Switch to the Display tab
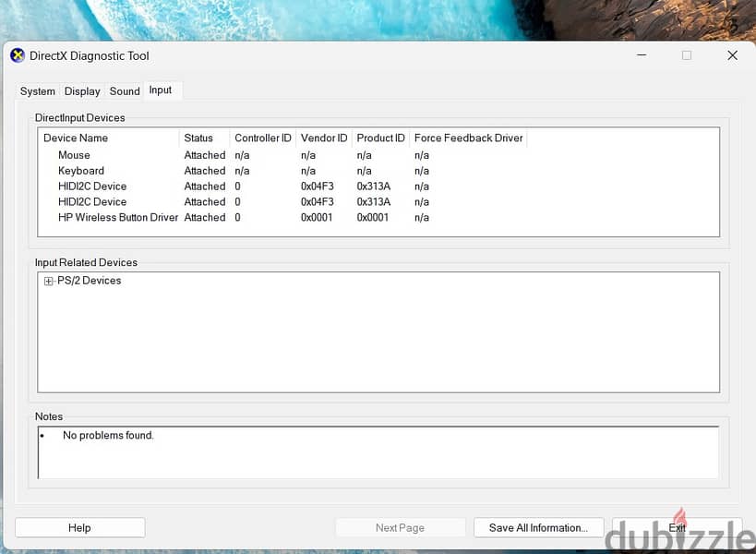756x554 pixels. (82, 91)
